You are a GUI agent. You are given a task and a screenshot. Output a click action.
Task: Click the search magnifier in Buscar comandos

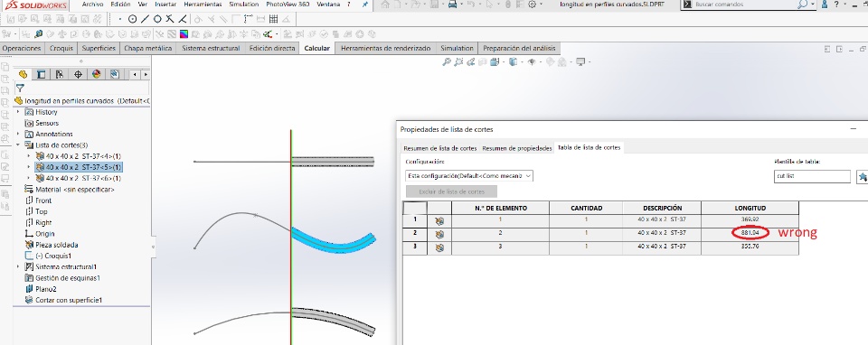point(803,5)
